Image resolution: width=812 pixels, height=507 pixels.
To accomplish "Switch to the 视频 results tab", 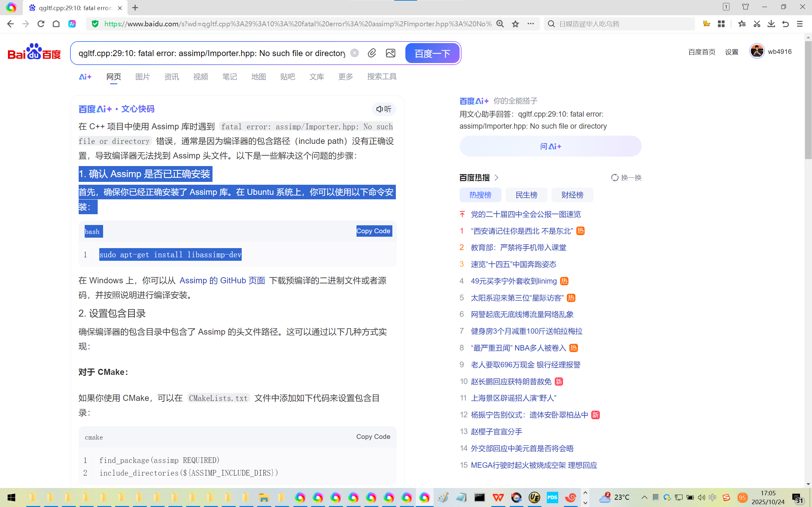I will click(x=200, y=77).
